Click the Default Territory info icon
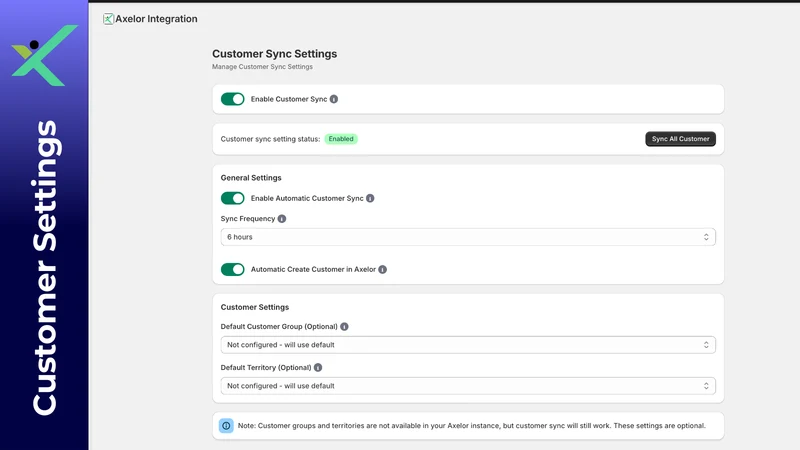Viewport: 800px width, 450px height. [318, 367]
